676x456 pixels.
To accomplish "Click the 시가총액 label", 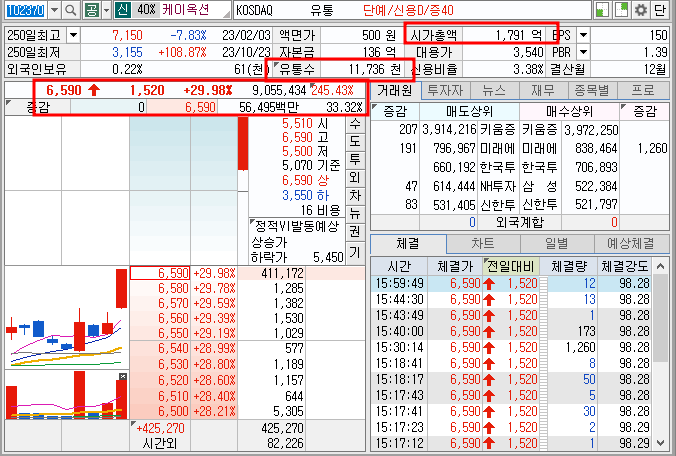I will [435, 35].
